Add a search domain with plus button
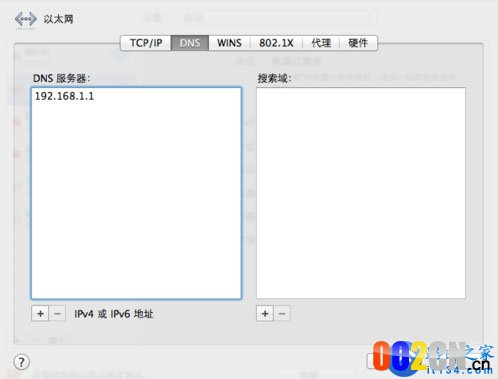Image resolution: width=498 pixels, height=379 pixels. pyautogui.click(x=265, y=313)
